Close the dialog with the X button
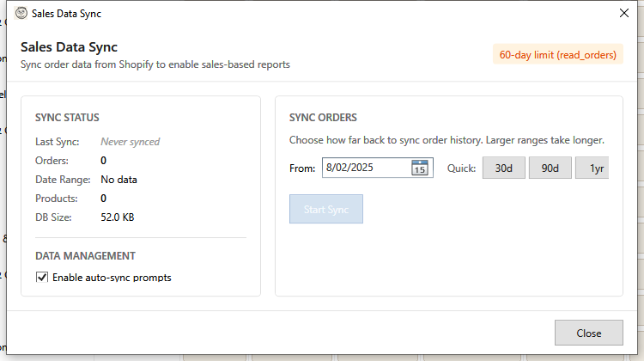Image resolution: width=644 pixels, height=361 pixels. pyautogui.click(x=624, y=13)
